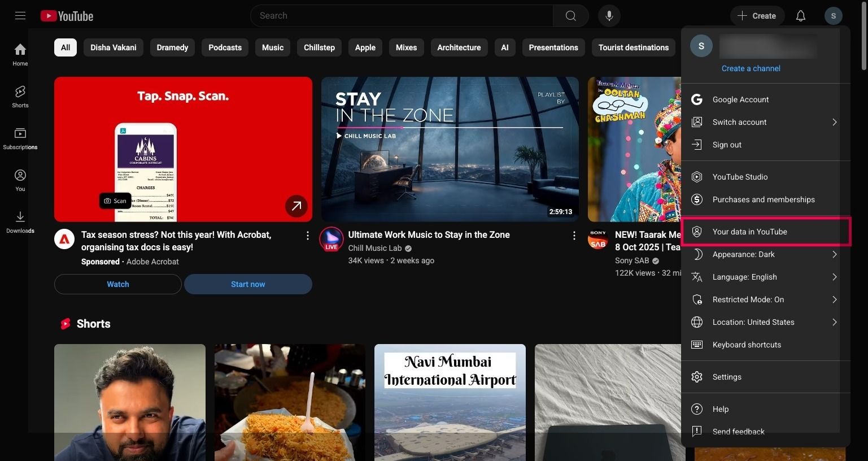This screenshot has width=868, height=461.
Task: Select Your data in YouTube
Action: 766,232
